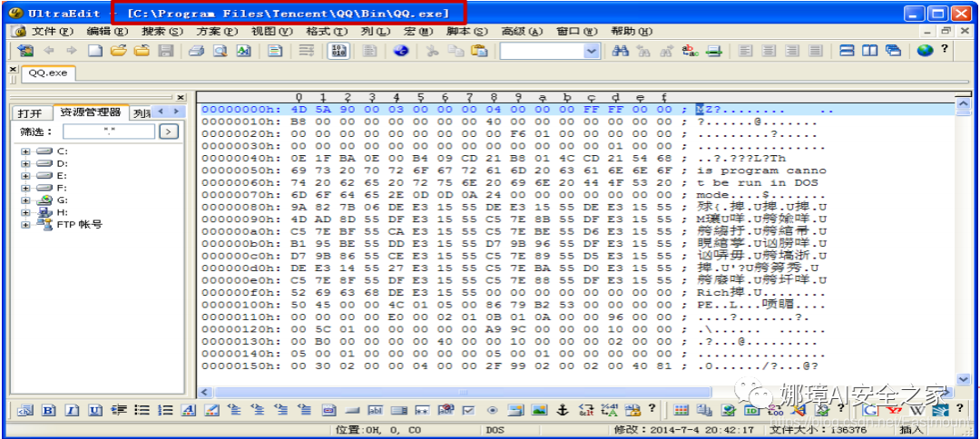Click the horizontal scrollbar of hex view
This screenshot has width=980, height=439.
(x=463, y=392)
